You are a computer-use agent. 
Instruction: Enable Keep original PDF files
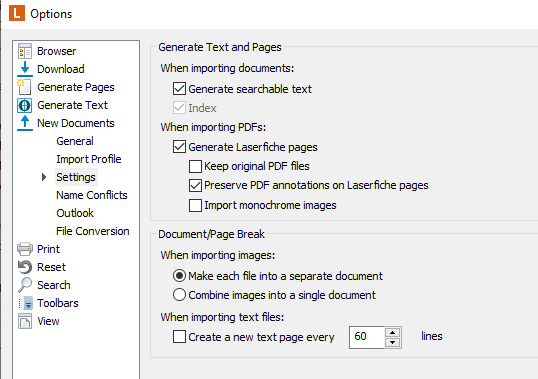point(195,166)
